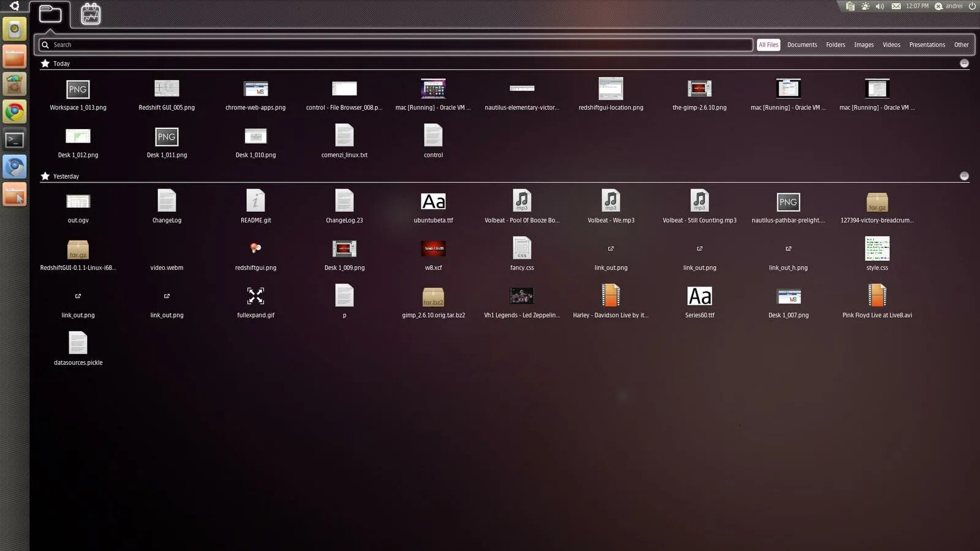Open Series60.ttf font file
The width and height of the screenshot is (980, 551).
point(699,302)
